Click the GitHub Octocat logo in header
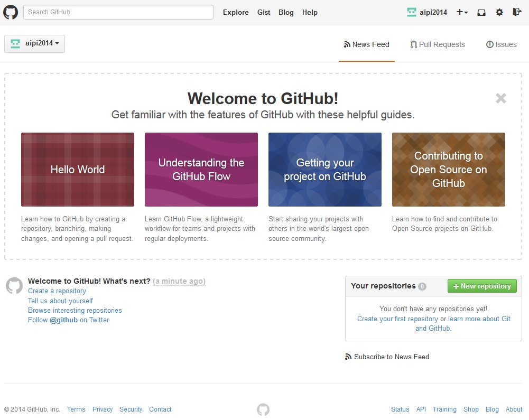This screenshot has height=420, width=529. 11,13
